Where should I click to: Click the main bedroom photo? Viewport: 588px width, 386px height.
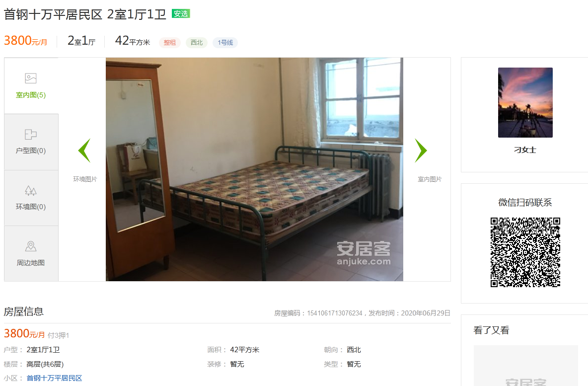(254, 169)
